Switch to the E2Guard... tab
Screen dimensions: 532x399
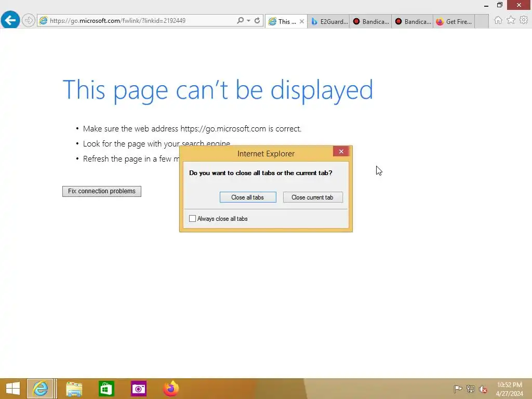(328, 21)
